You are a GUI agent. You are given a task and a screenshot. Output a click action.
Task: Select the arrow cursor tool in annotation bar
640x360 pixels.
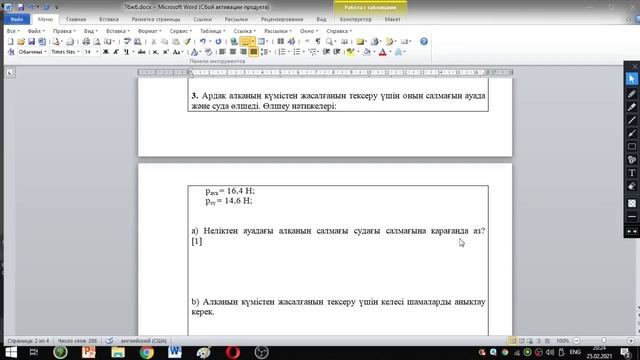pos(632,79)
